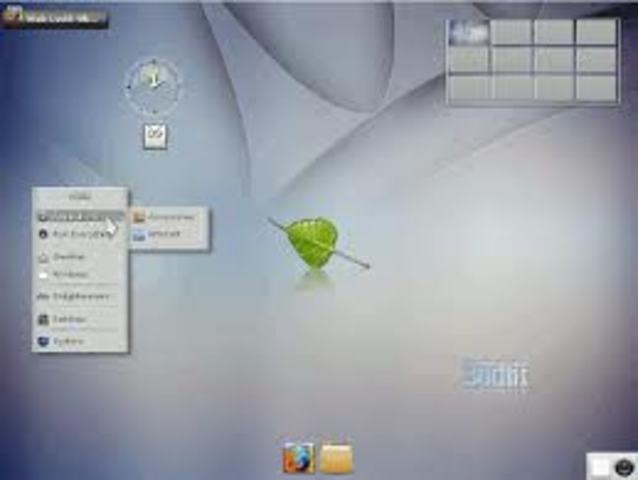Switch to first desktop in pager middle row
This screenshot has width=638, height=480.
(x=469, y=60)
